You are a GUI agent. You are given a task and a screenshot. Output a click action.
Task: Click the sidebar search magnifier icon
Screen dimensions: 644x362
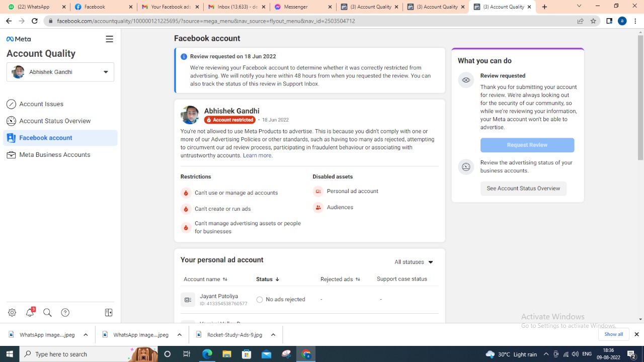[x=47, y=313]
